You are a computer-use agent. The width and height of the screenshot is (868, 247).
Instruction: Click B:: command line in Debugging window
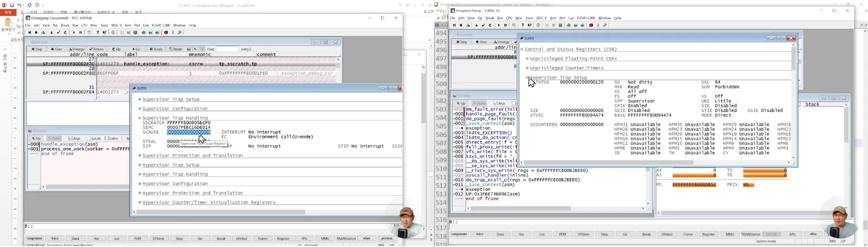(212, 226)
